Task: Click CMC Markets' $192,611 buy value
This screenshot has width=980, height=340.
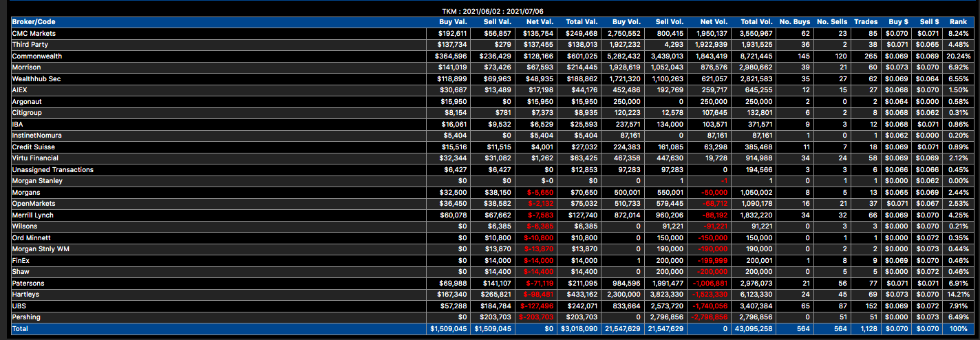Action: coord(452,33)
